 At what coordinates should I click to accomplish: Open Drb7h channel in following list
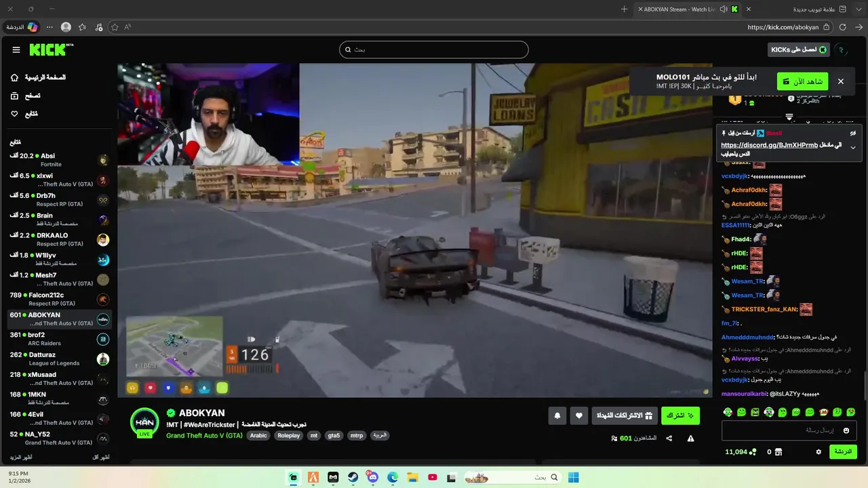[60, 199]
